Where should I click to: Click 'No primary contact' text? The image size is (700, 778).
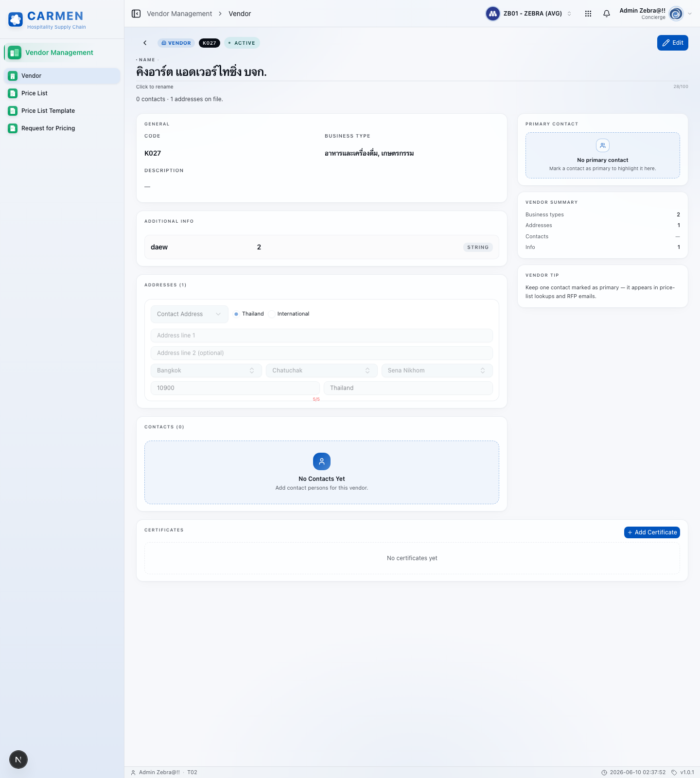click(603, 160)
